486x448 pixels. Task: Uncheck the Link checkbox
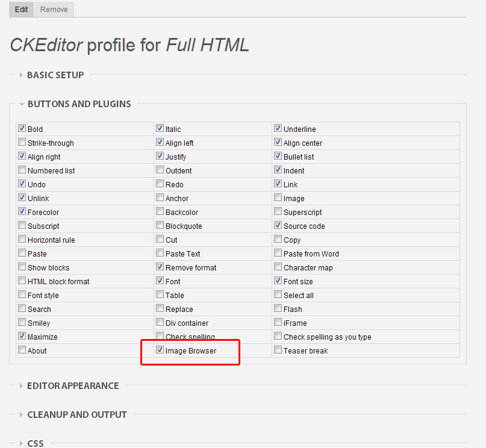tap(278, 184)
